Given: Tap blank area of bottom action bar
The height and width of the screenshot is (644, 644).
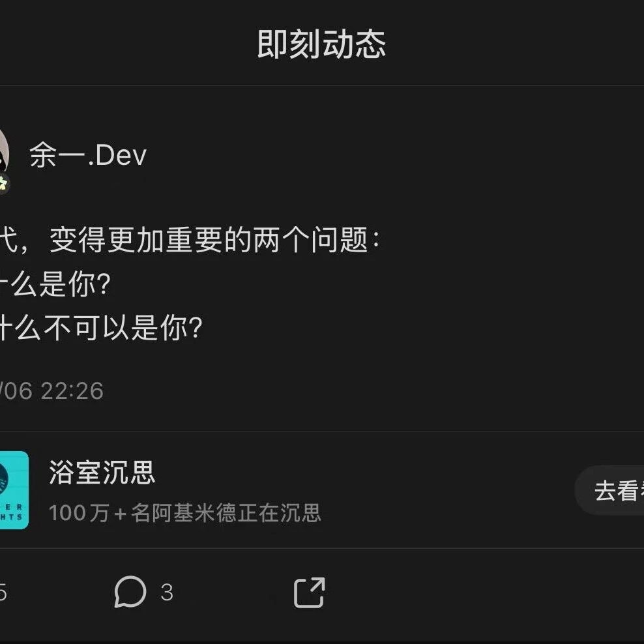Looking at the screenshot, I should (473, 593).
